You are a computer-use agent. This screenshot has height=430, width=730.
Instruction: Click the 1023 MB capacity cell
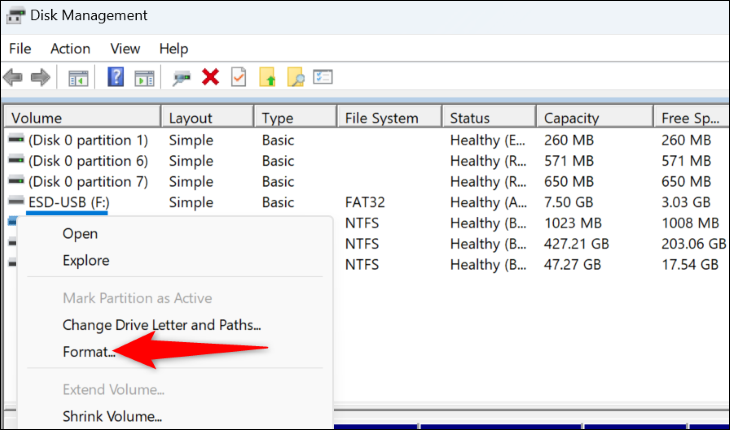(573, 223)
